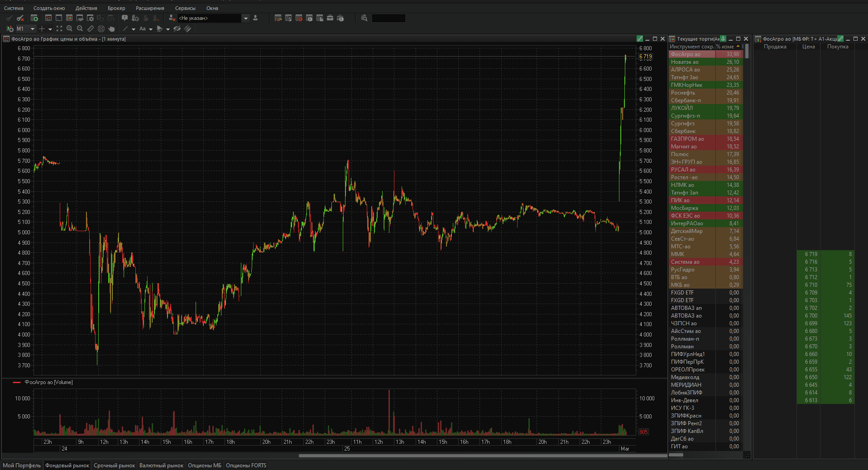Click the disconnect key icon with red cross
Image resolution: width=868 pixels, height=470 pixels.
coord(20,18)
